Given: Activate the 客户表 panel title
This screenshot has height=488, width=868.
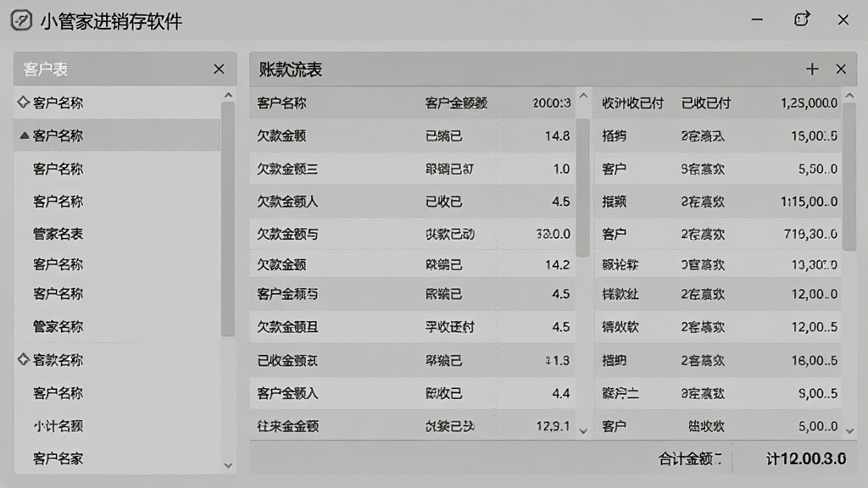Looking at the screenshot, I should pos(46,69).
